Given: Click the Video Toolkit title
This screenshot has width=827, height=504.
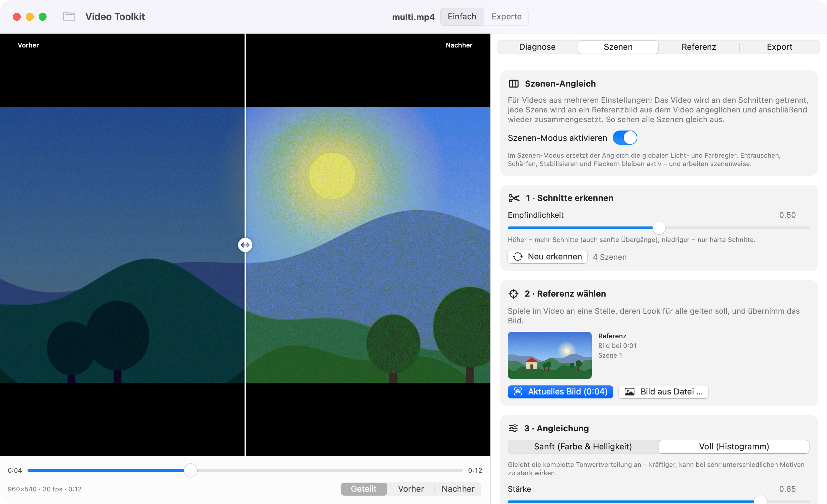Looking at the screenshot, I should click(115, 16).
